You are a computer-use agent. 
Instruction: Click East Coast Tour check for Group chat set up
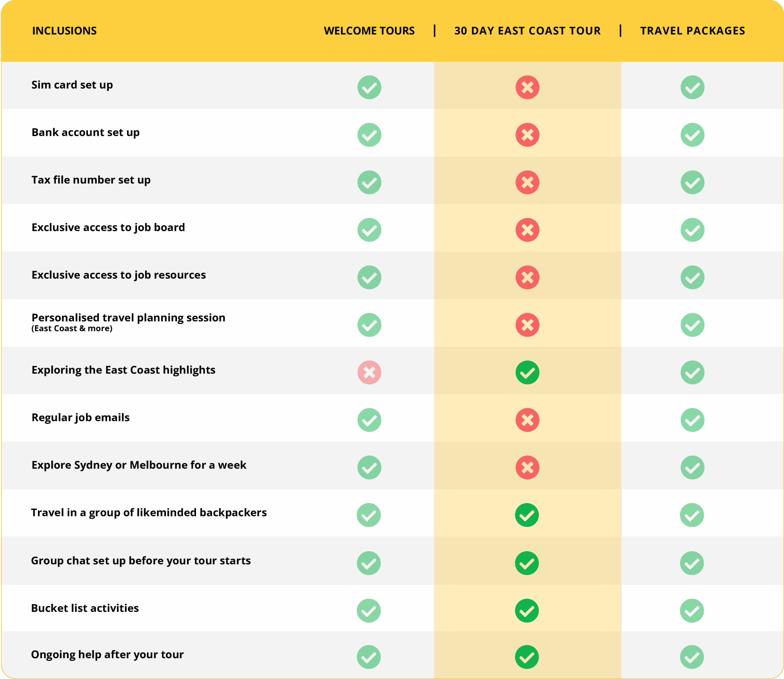[x=527, y=563]
